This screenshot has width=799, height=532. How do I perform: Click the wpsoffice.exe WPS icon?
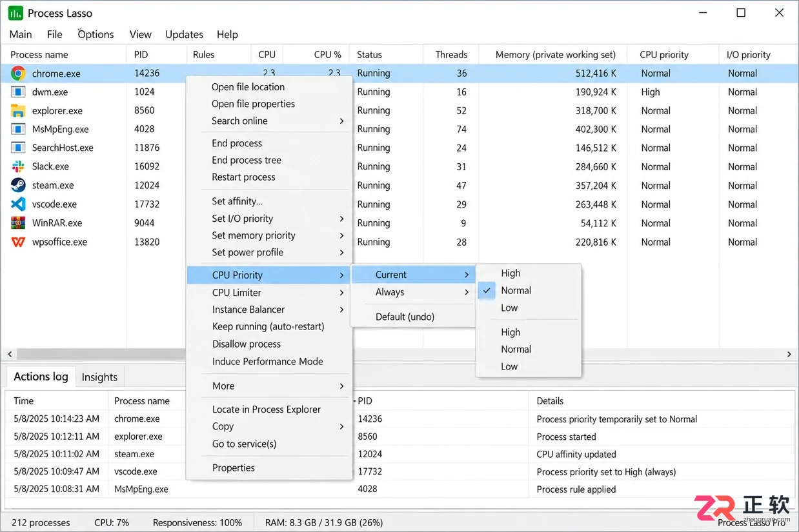click(x=18, y=242)
